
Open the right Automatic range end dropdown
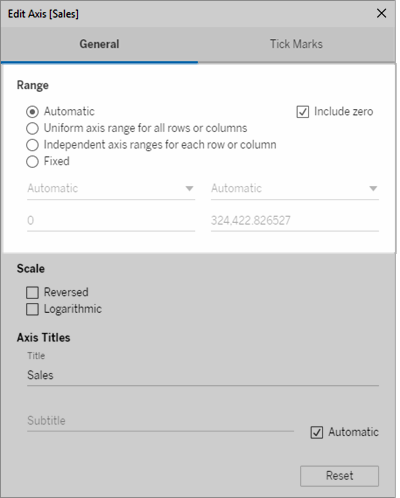295,189
